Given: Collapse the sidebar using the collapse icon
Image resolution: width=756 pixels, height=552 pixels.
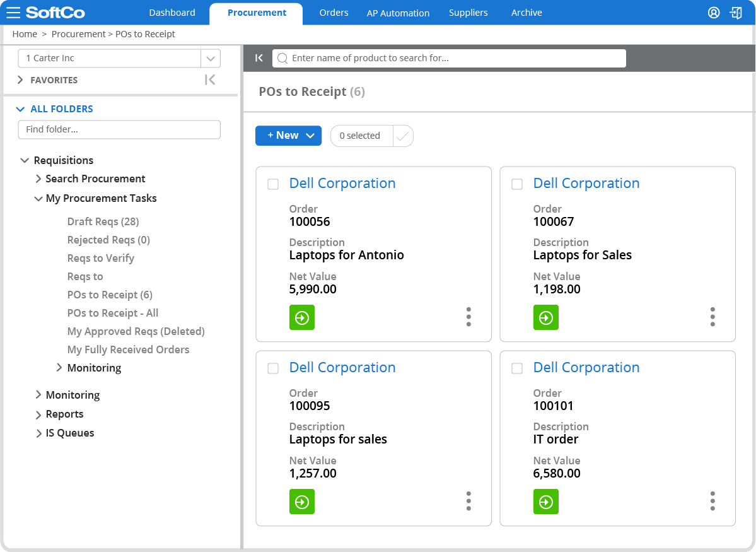Looking at the screenshot, I should pos(259,57).
